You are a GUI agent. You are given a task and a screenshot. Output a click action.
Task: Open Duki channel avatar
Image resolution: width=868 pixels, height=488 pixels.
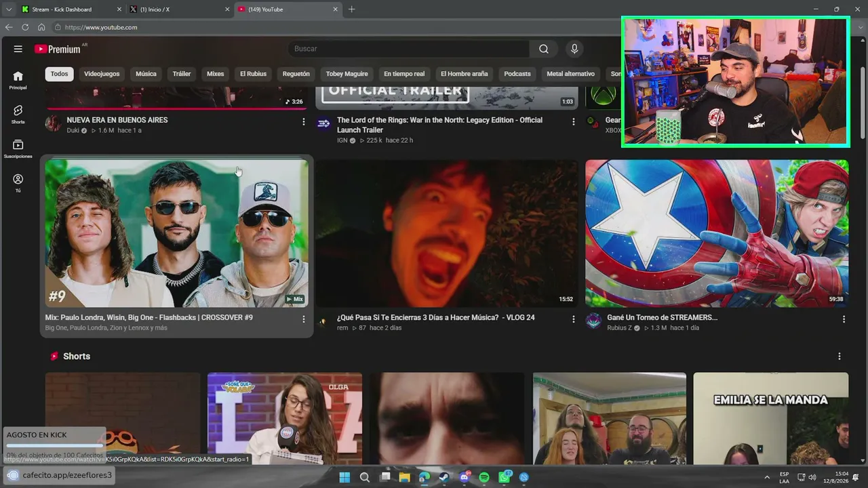(x=53, y=123)
